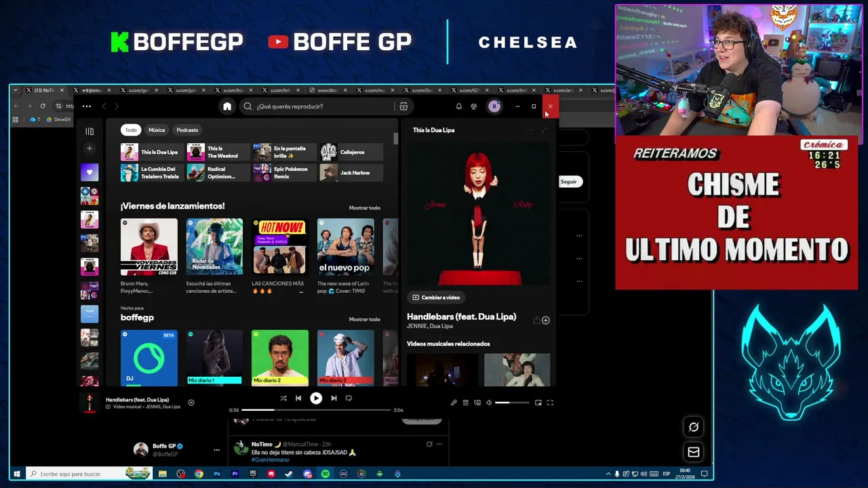Select the Todo filter chip
868x488 pixels.
[x=131, y=130]
